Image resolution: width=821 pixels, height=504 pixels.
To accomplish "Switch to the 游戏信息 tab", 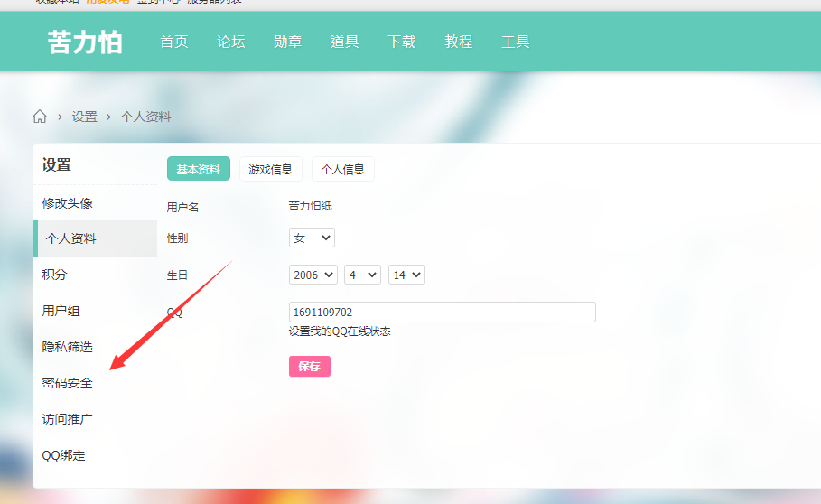I will [x=270, y=169].
